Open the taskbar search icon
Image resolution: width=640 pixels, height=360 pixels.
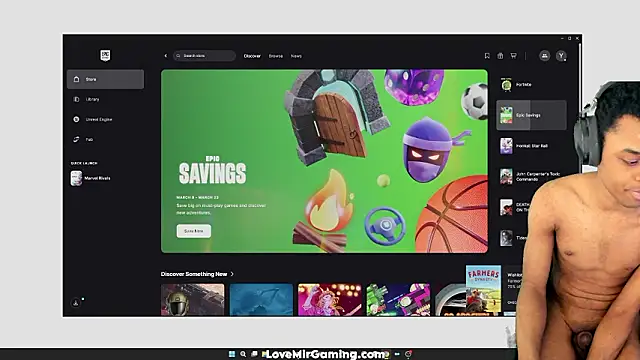tap(243, 354)
